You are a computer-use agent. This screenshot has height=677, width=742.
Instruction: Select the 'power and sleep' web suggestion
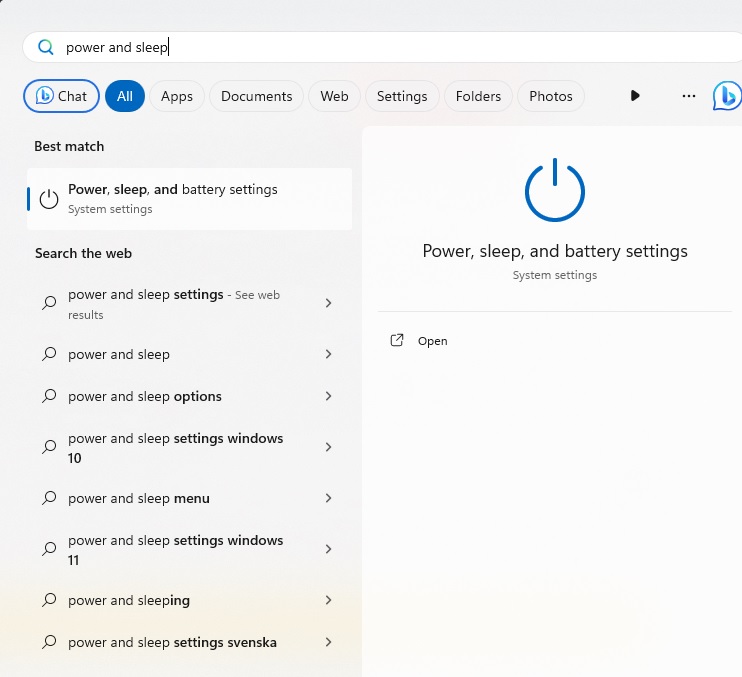(189, 354)
